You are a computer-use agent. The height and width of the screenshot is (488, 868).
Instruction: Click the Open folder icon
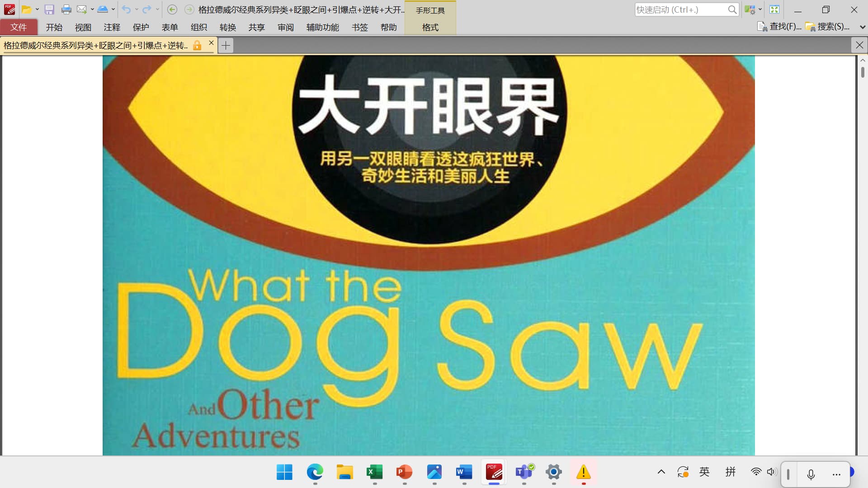tap(27, 9)
